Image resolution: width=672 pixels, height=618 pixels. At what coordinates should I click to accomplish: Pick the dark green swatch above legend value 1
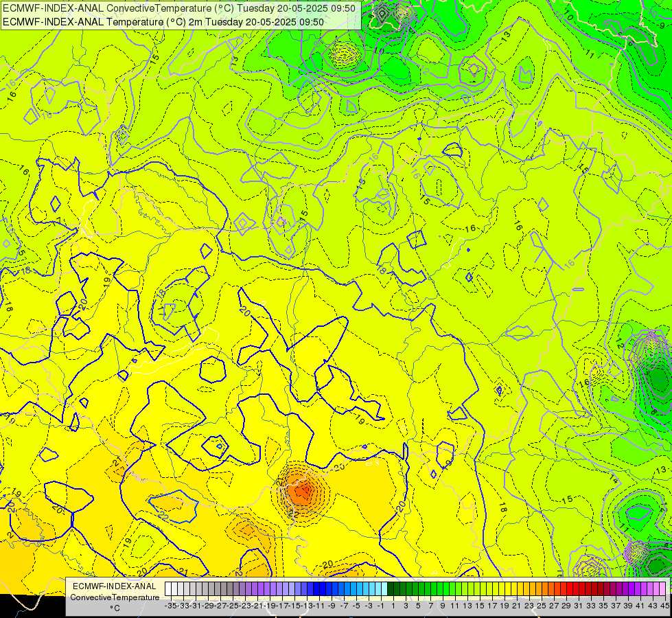(391, 589)
